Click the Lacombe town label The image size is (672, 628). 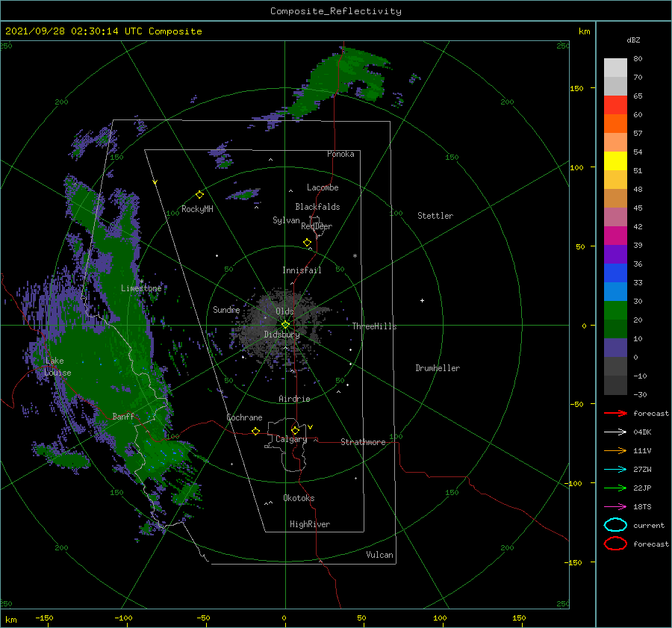323,187
